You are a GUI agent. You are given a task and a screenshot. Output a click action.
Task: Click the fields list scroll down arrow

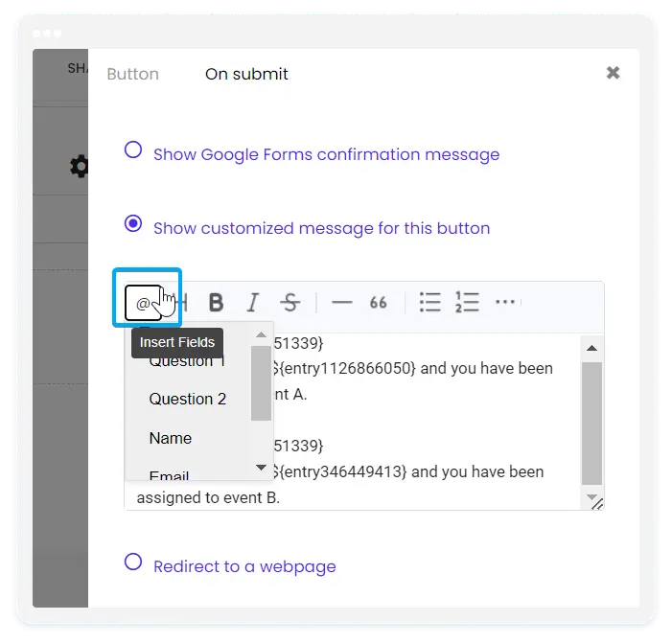coord(261,468)
